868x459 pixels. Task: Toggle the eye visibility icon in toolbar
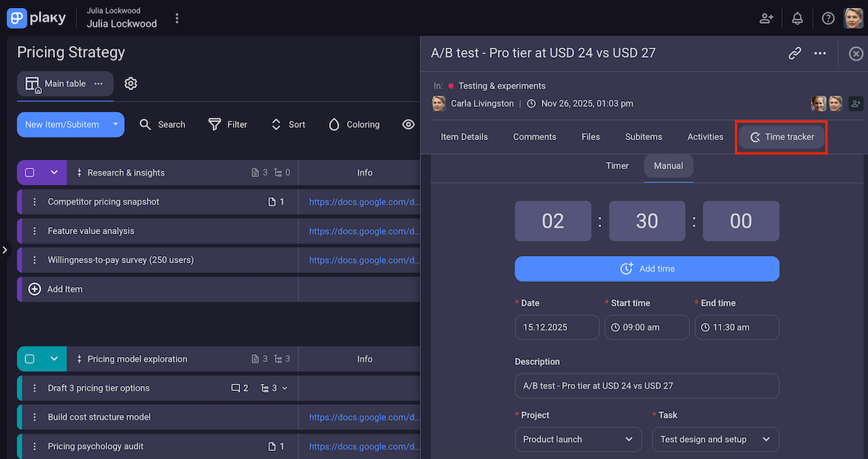409,124
